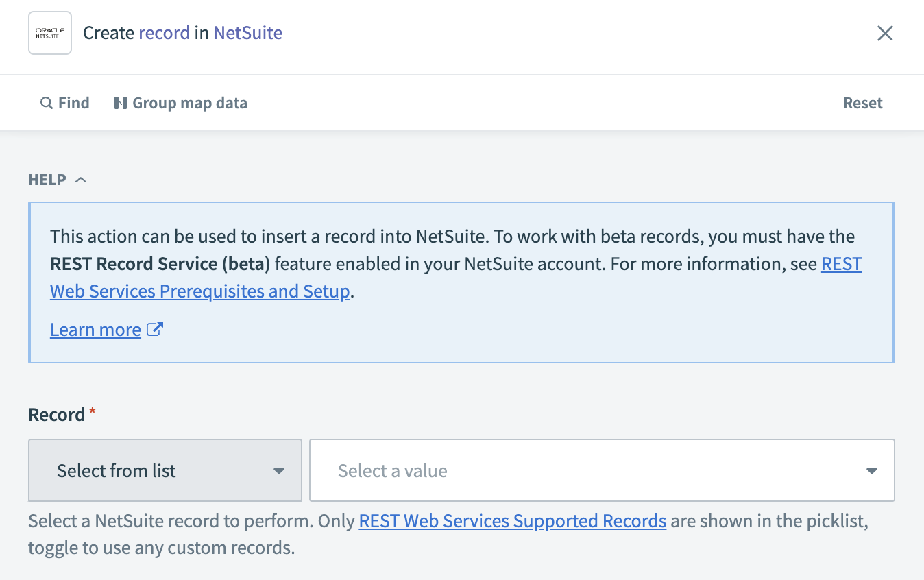Open the Learn more link
The image size is (924, 580).
(95, 329)
